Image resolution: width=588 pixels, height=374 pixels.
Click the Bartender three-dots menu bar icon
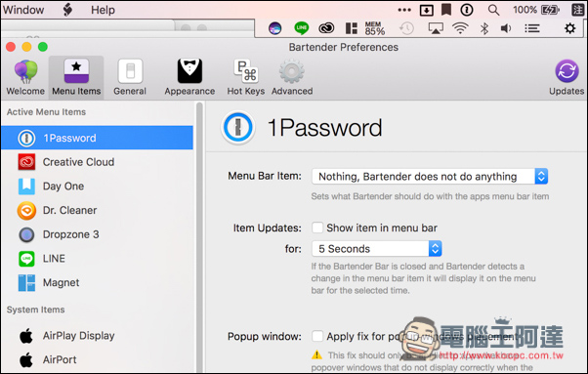point(404,10)
